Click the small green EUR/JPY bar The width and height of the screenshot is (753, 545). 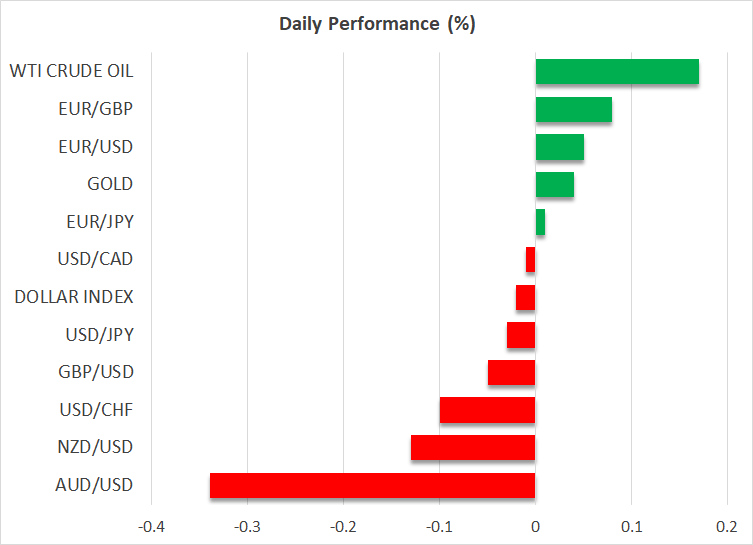pos(540,222)
